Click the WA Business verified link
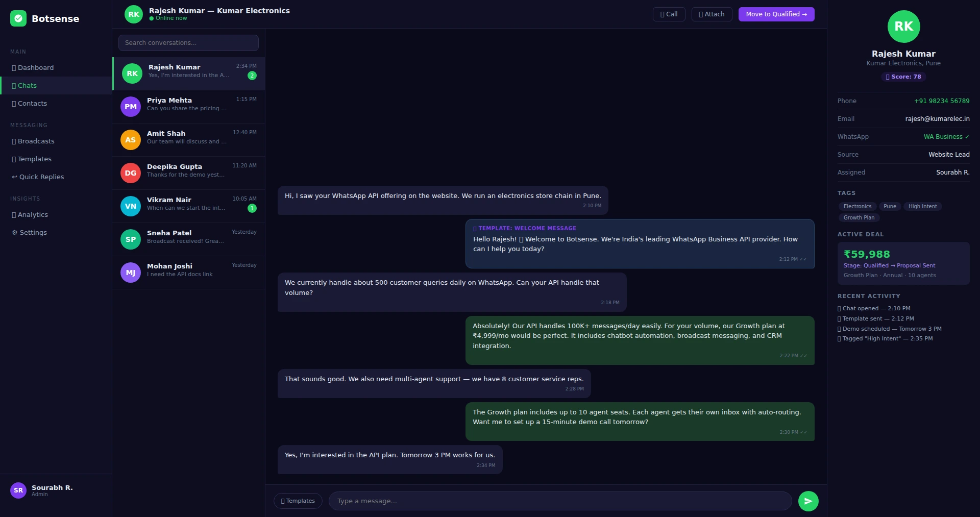 click(x=946, y=136)
